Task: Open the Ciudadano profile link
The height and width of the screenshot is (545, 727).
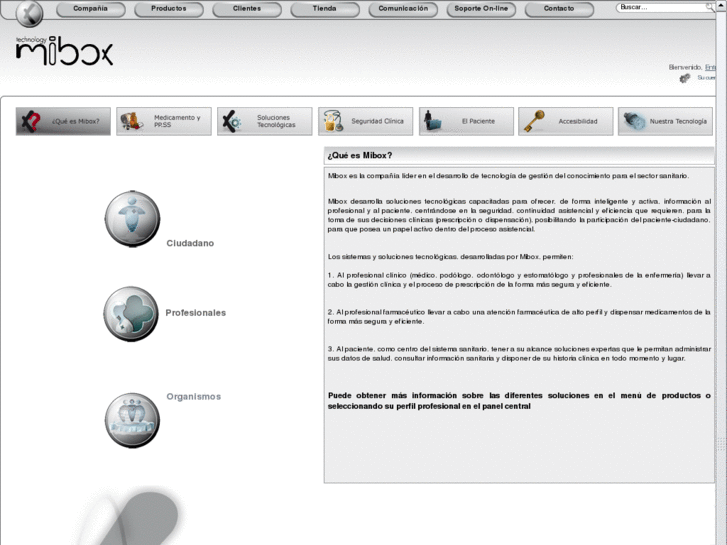Action: (190, 243)
